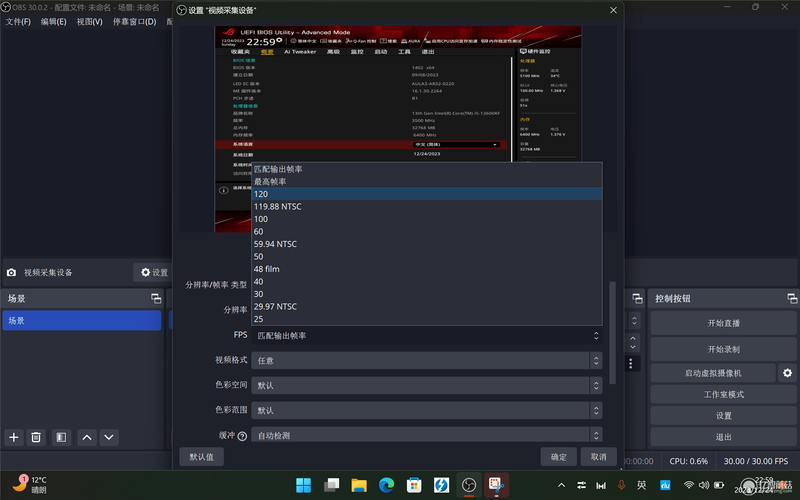The image size is (800, 500).
Task: Click the camera icon by 视频采集设备
Action: pos(11,272)
